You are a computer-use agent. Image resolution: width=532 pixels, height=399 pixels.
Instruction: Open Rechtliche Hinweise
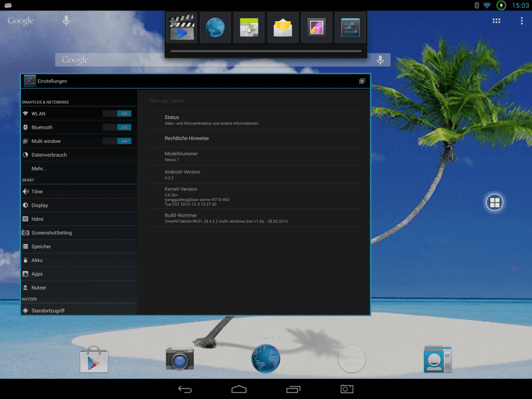click(x=254, y=138)
